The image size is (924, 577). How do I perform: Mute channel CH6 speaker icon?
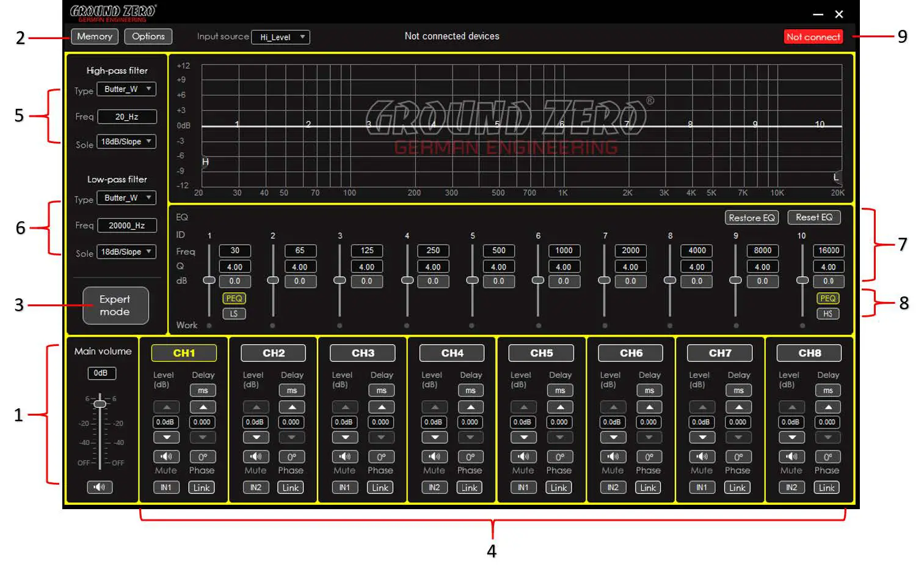(613, 457)
